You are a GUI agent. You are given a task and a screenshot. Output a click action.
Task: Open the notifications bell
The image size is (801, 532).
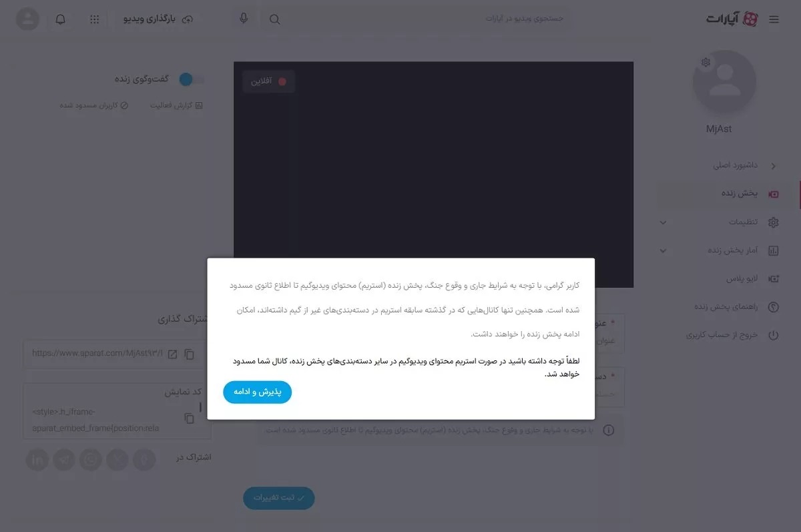pyautogui.click(x=60, y=19)
